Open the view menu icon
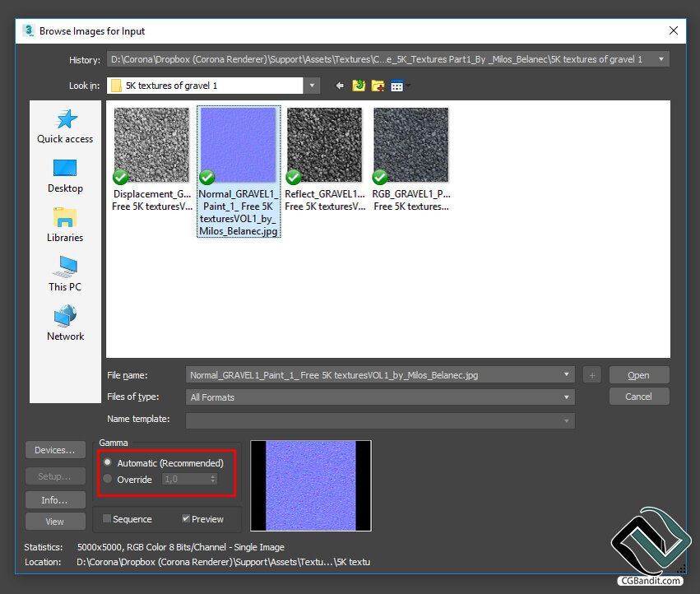700x594 pixels. coord(397,86)
